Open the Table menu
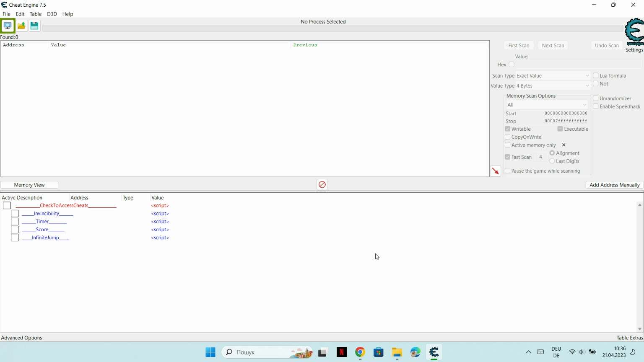This screenshot has height=362, width=644. (36, 14)
